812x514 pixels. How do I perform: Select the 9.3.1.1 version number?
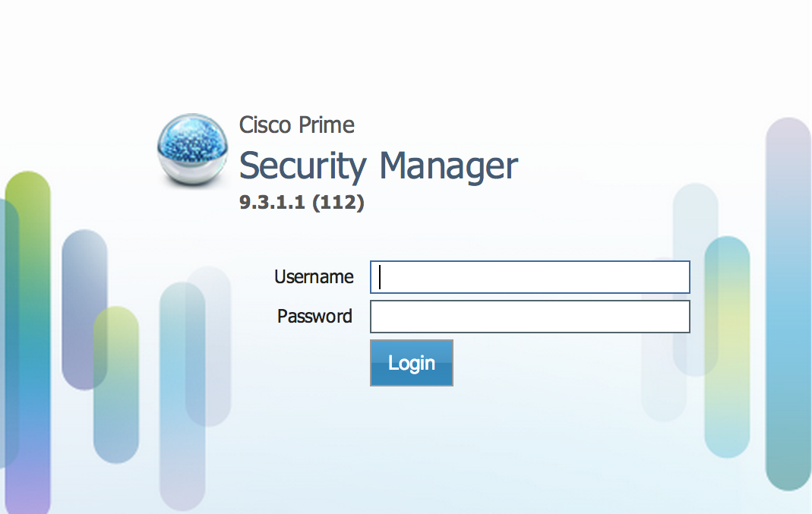pos(271,203)
